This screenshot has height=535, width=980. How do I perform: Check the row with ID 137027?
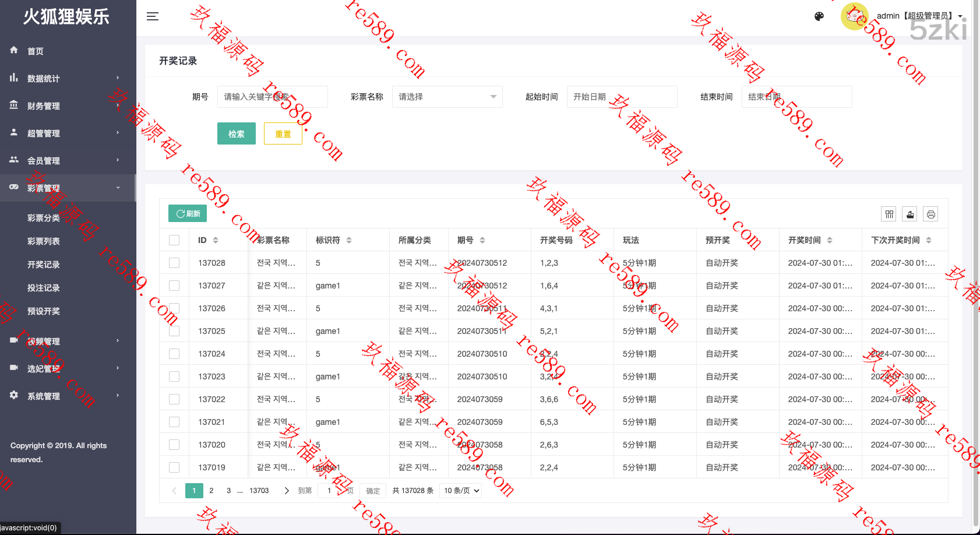174,286
